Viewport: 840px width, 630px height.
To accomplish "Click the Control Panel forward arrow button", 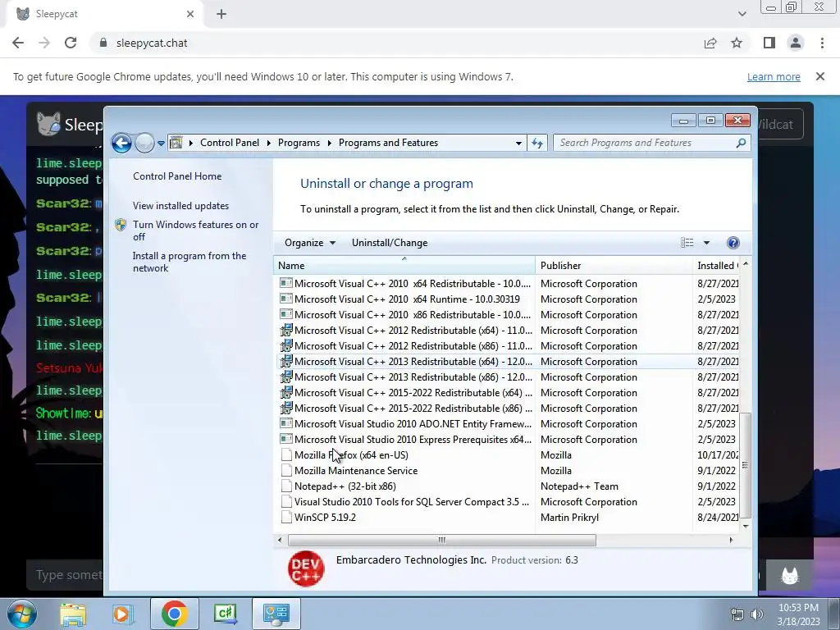I will tap(144, 143).
